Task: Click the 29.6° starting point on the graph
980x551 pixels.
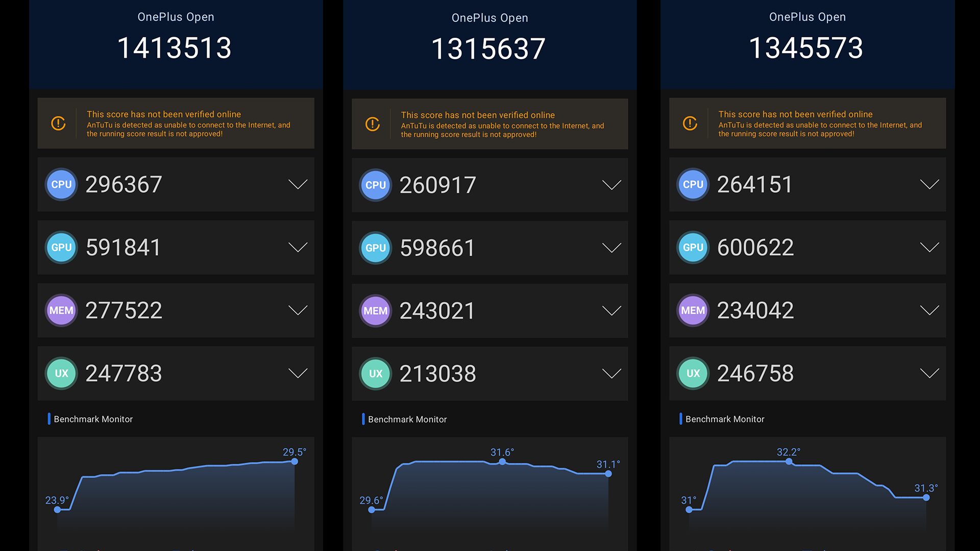Action: (372, 509)
